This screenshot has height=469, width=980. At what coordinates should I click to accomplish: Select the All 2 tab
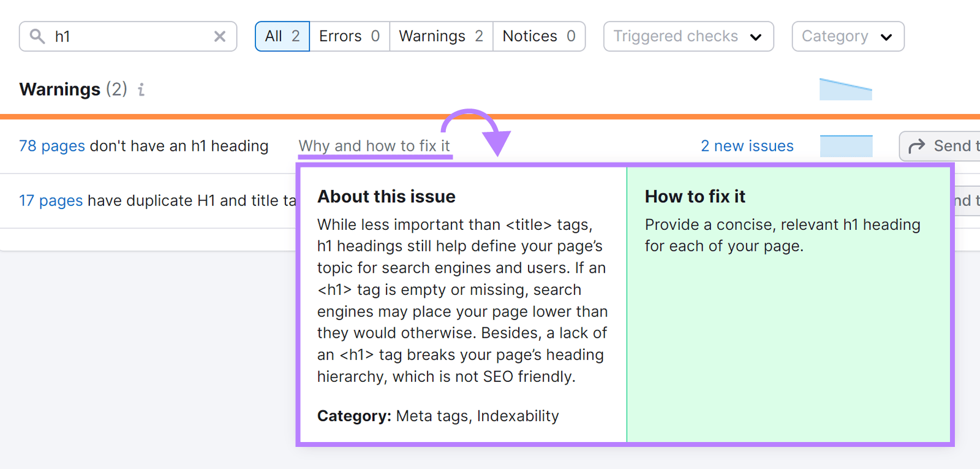point(282,36)
